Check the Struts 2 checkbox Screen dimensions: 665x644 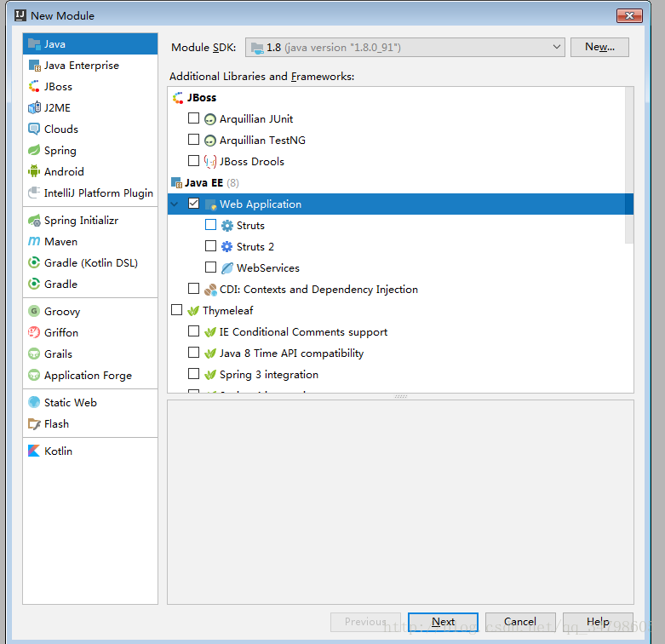(210, 245)
